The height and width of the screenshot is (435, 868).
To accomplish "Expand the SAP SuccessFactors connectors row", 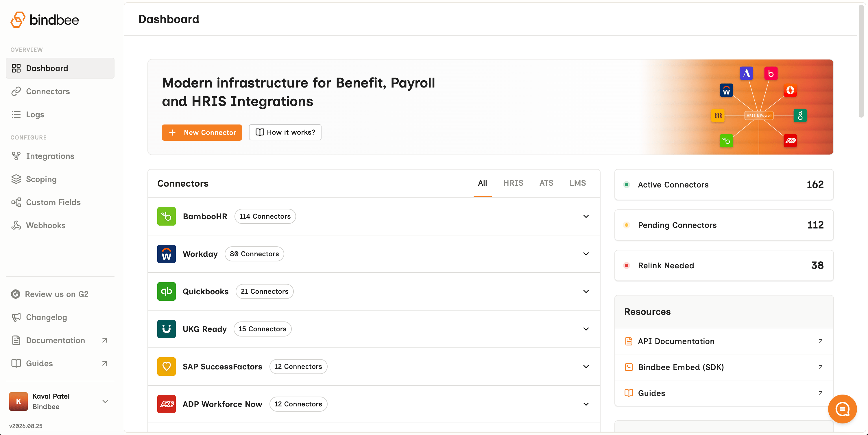I will 586,367.
